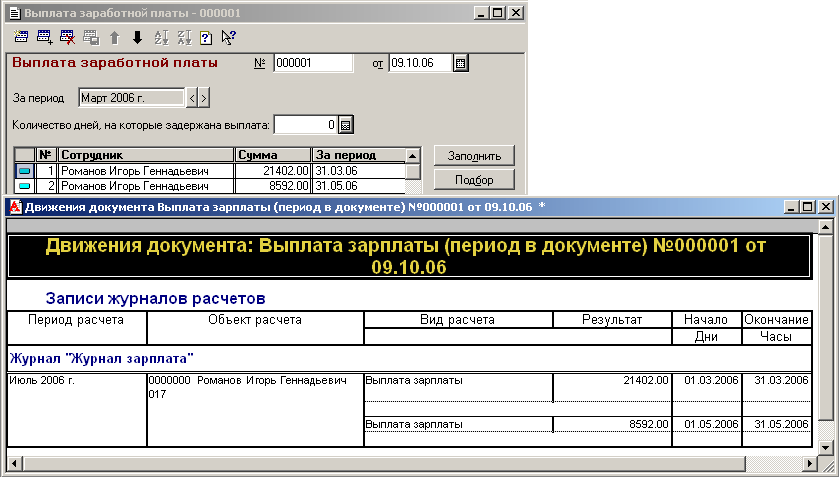Viewport: 839px width, 477px height.
Task: Click the end date 31.05.2006
Action: 781,424
